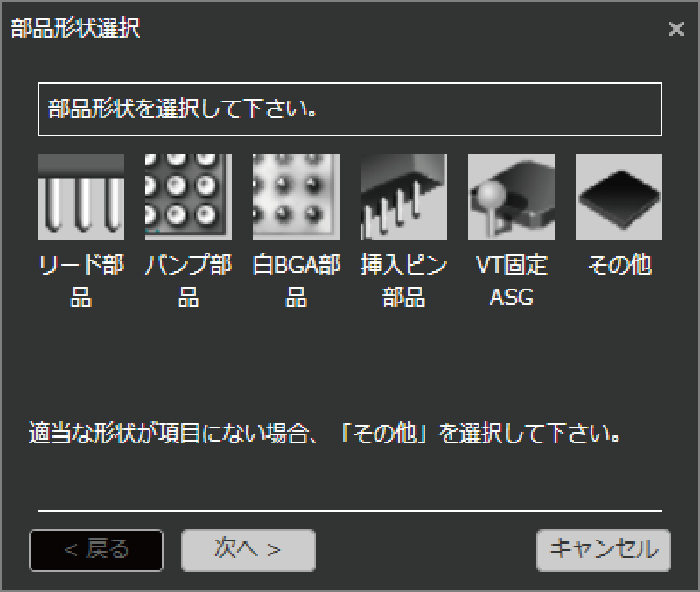This screenshot has height=592, width=700.
Task: Select the 挿入ピン部品 insertion pin icon
Action: coord(403,197)
